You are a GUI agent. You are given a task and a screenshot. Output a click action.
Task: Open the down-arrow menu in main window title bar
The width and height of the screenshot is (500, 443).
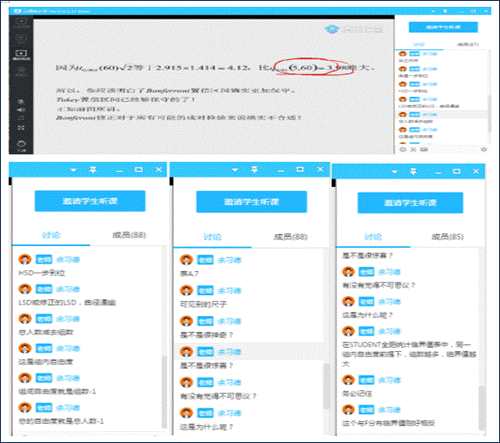[433, 11]
